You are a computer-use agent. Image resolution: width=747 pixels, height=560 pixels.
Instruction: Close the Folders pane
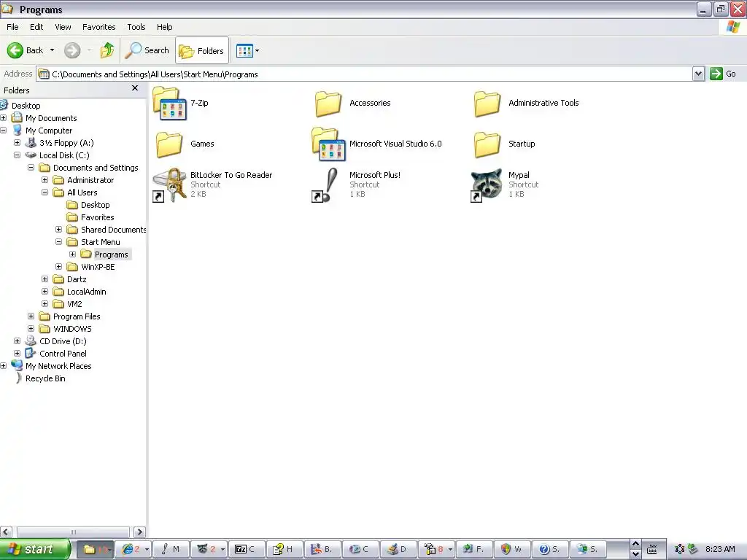[135, 88]
